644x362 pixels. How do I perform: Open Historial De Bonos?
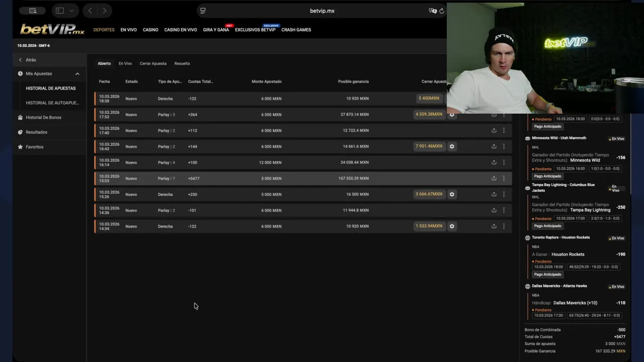(x=43, y=118)
